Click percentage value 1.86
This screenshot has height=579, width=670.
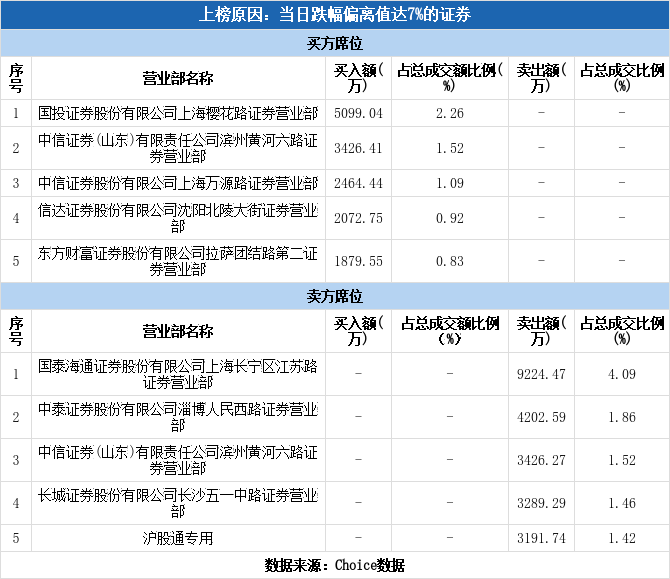[x=622, y=417]
